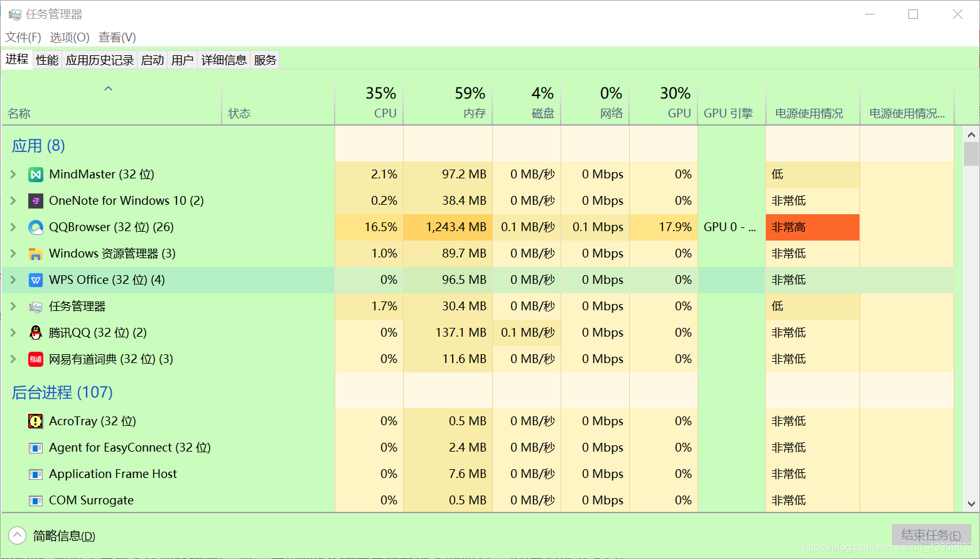The width and height of the screenshot is (980, 559).
Task: Click the 网易有道词典 red icon
Action: (36, 359)
